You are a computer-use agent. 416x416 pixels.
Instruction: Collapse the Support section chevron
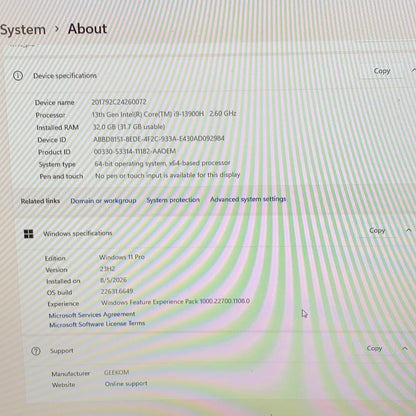(x=405, y=348)
